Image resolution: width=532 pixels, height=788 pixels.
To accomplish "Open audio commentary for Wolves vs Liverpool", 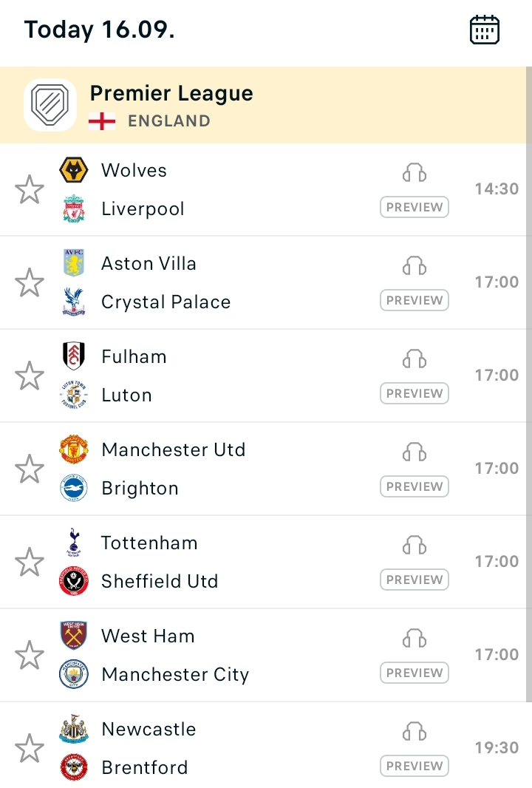I will 415,173.
